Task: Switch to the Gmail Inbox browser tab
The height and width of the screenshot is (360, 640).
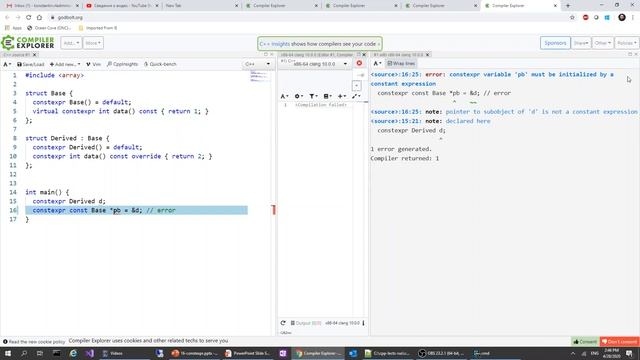Action: point(42,6)
